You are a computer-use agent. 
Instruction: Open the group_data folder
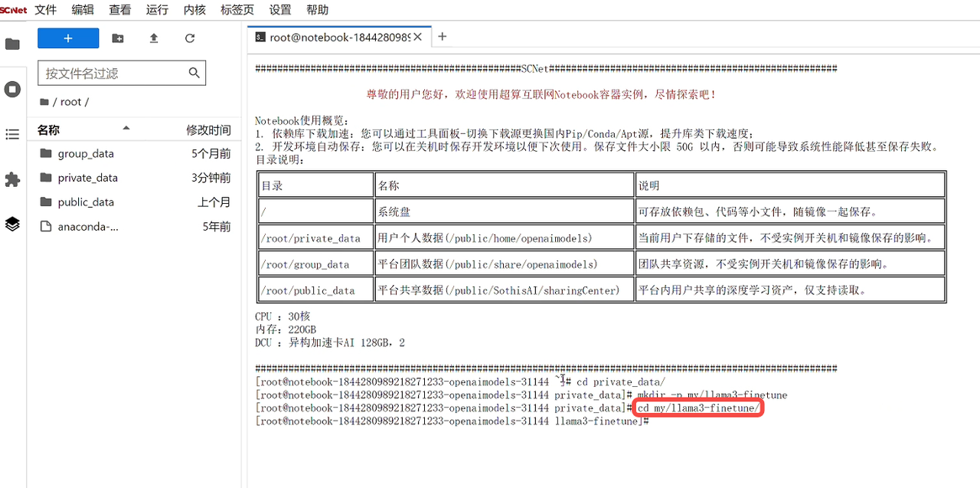click(86, 153)
